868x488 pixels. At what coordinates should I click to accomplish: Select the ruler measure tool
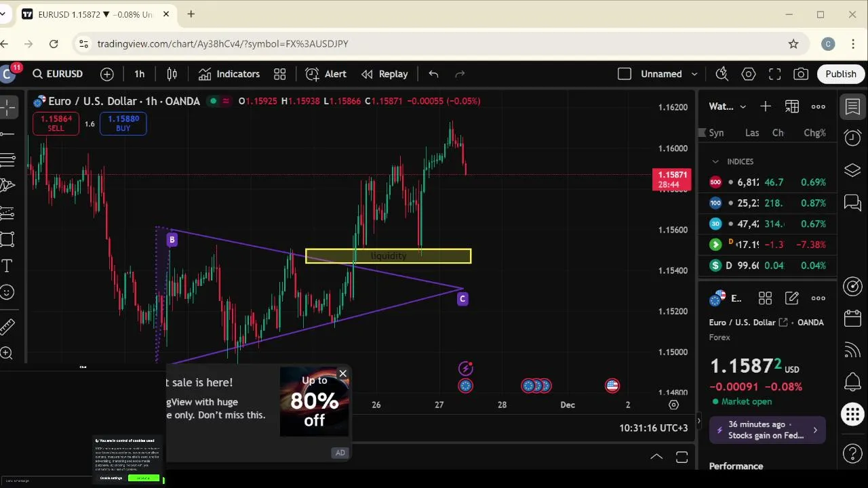(x=7, y=327)
